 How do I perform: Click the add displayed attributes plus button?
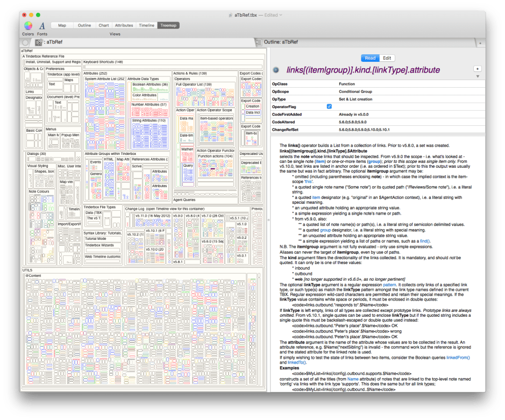coord(476,69)
